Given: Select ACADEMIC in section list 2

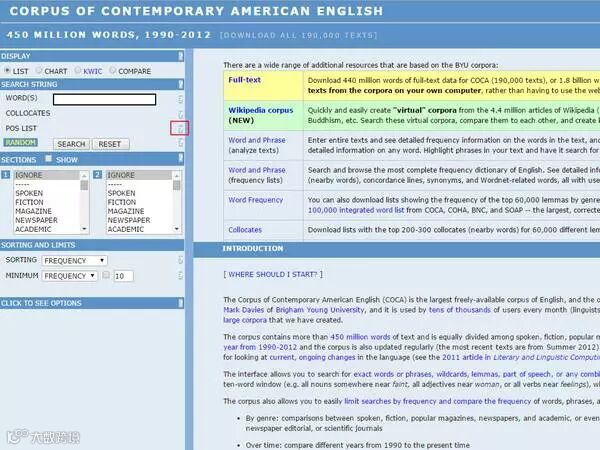Looking at the screenshot, I should (126, 229).
